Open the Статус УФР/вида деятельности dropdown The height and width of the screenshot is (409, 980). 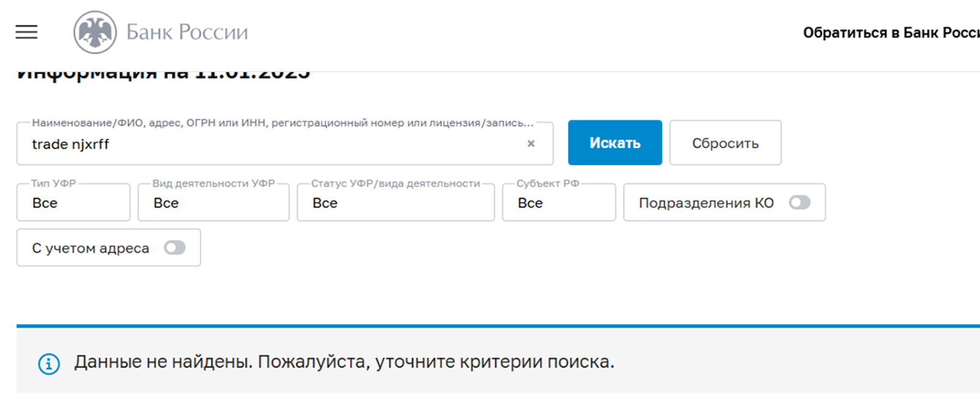(395, 203)
